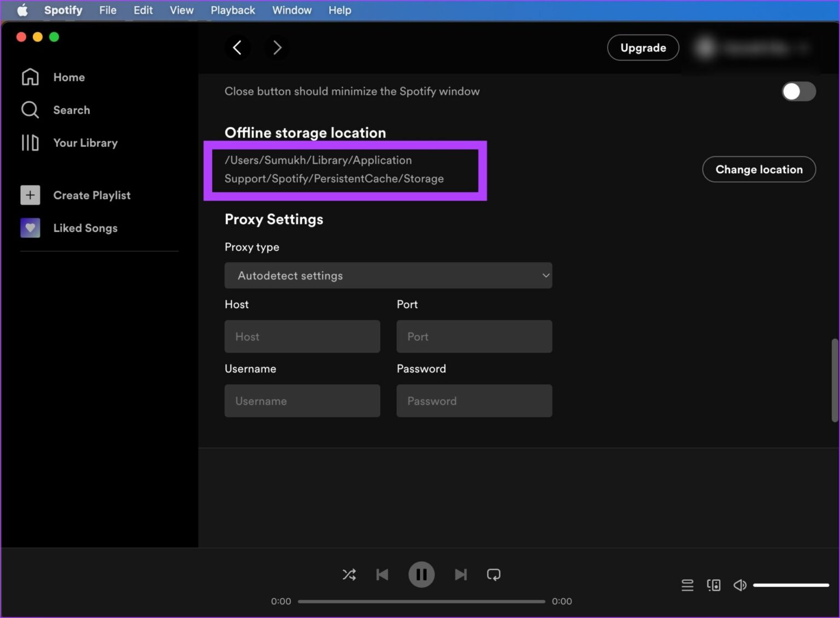
Task: Open the Proxy type dropdown
Action: 388,275
